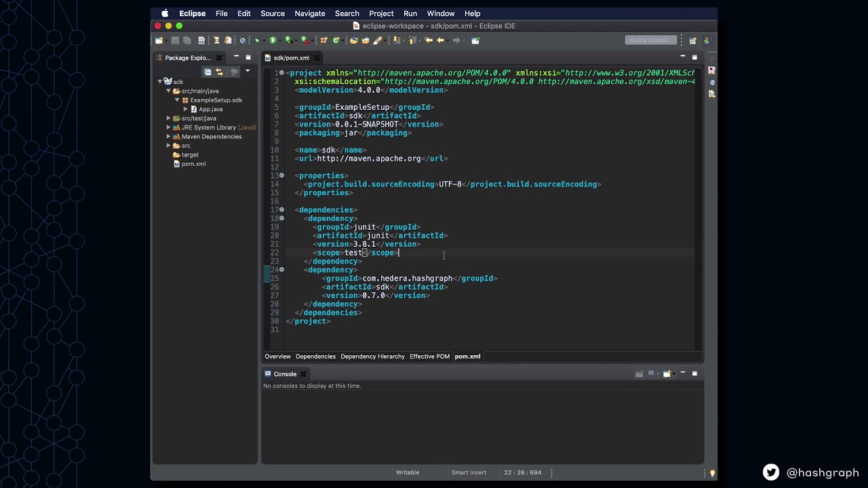
Task: Click the Smart Insert status bar entry
Action: point(469,472)
